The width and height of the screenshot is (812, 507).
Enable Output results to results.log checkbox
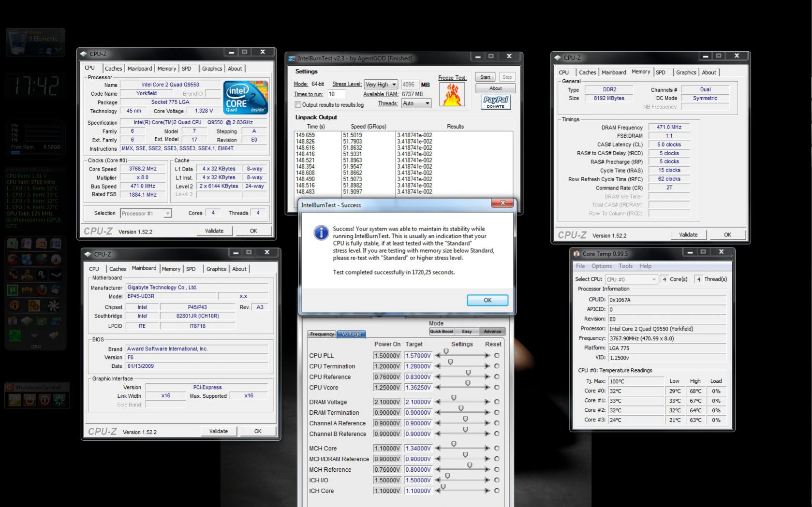[x=298, y=105]
